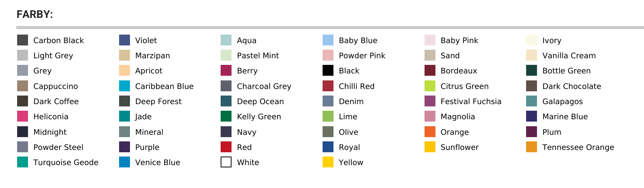The height and width of the screenshot is (188, 644).
Task: Pick the Heliconia pink swatch
Action: [23, 116]
